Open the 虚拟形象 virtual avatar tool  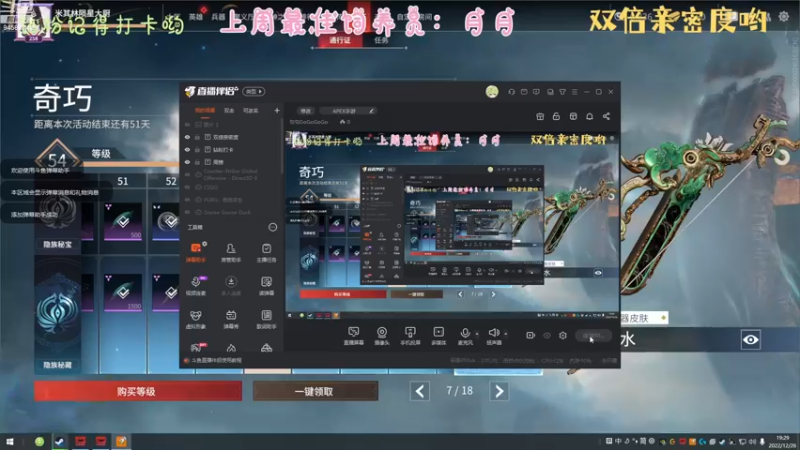(196, 319)
